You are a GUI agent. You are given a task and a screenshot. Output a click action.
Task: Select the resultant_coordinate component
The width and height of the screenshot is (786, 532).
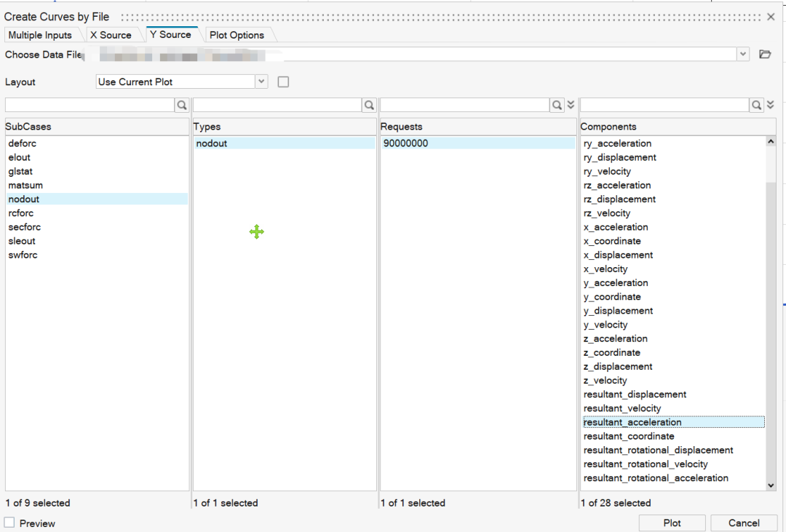tap(674, 436)
